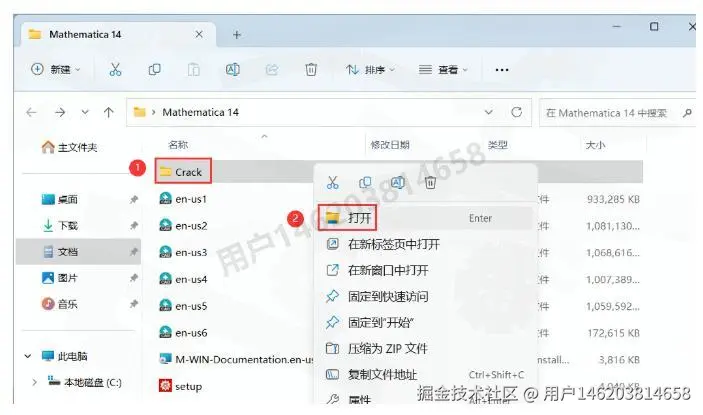This screenshot has height=415, width=703.
Task: Click the Rename icon in context menu
Action: point(398,182)
